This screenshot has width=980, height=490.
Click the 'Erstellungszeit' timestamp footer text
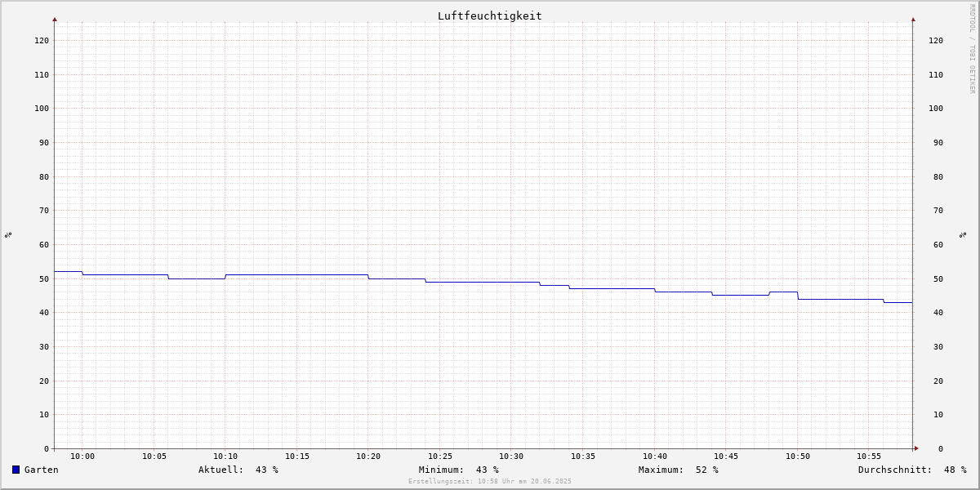(490, 481)
